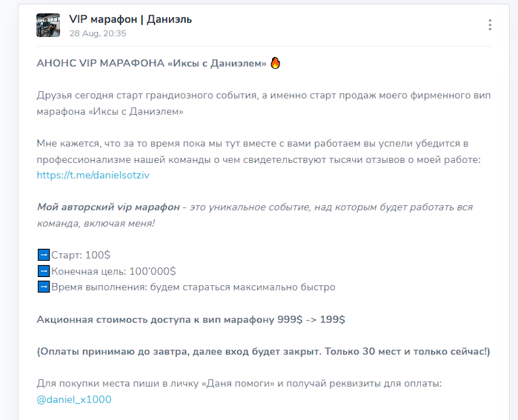Click the paragraph starting Друзья сегодня старт
518x420 pixels.
coord(264,104)
